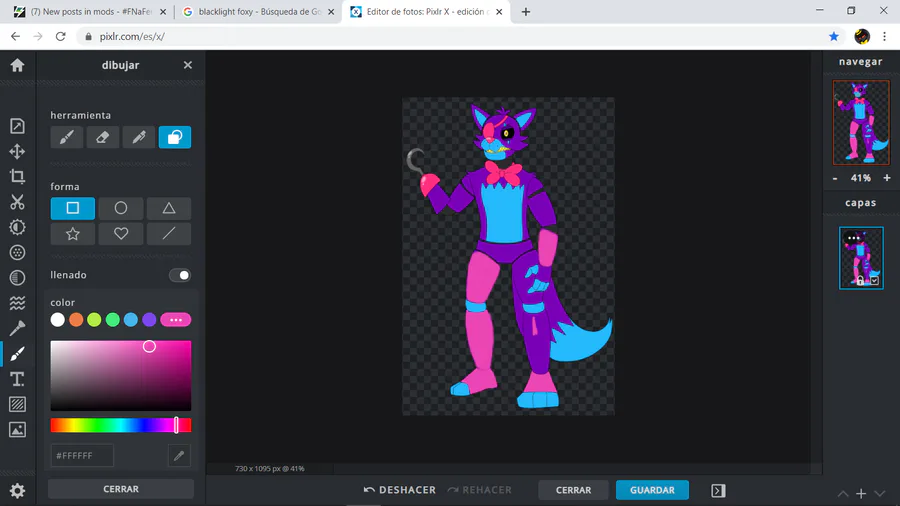The height and width of the screenshot is (506, 900).
Task: Select the text tool
Action: (17, 379)
